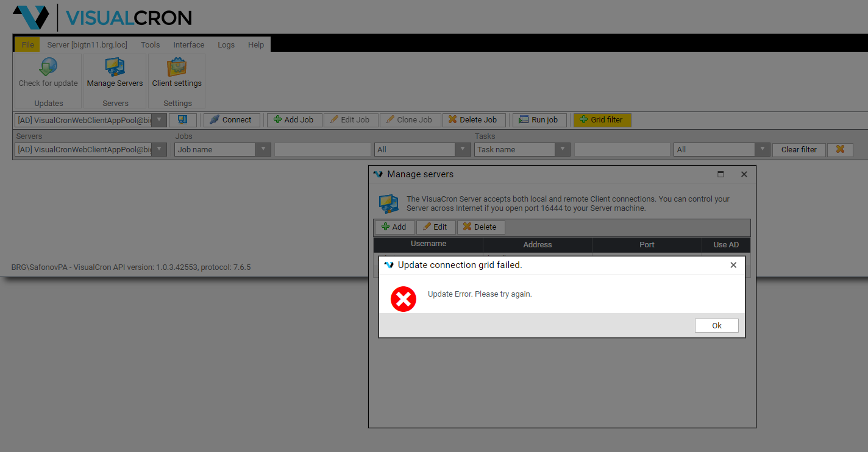Click Run job in the toolbar
The image size is (868, 452).
[x=539, y=119]
